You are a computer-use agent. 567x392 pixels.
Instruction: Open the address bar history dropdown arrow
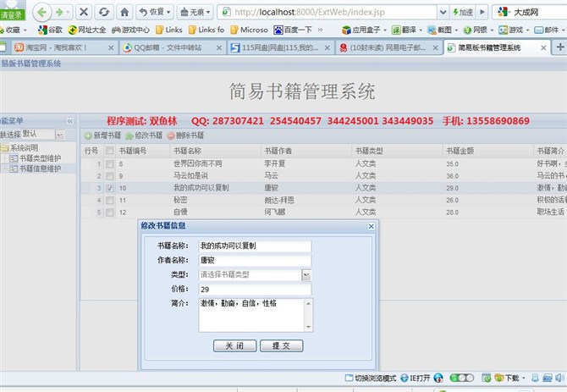click(x=443, y=13)
